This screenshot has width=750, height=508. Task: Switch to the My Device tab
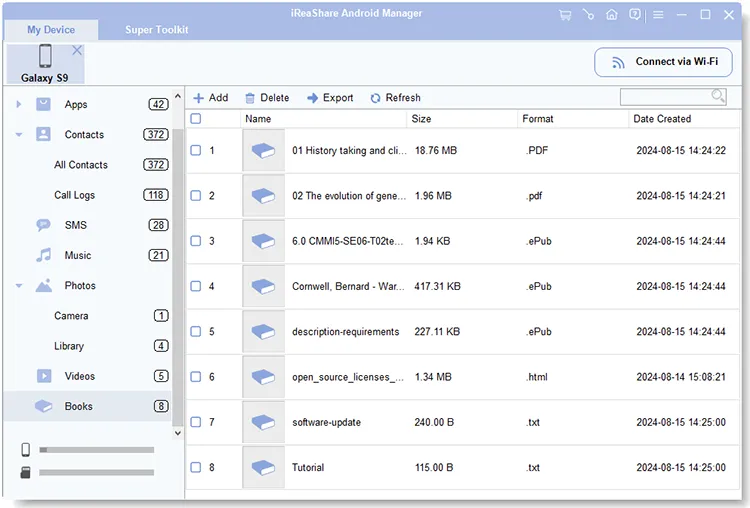coord(51,30)
